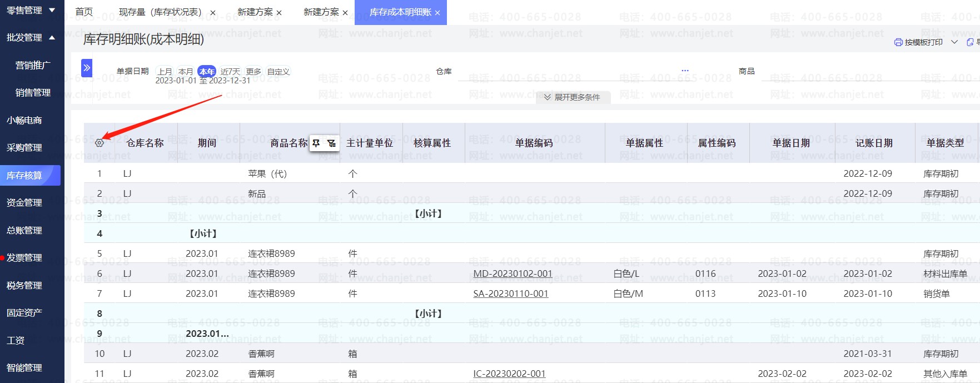This screenshot has height=383, width=980.
Task: Switch to the first 新建方案 tab
Action: point(255,12)
